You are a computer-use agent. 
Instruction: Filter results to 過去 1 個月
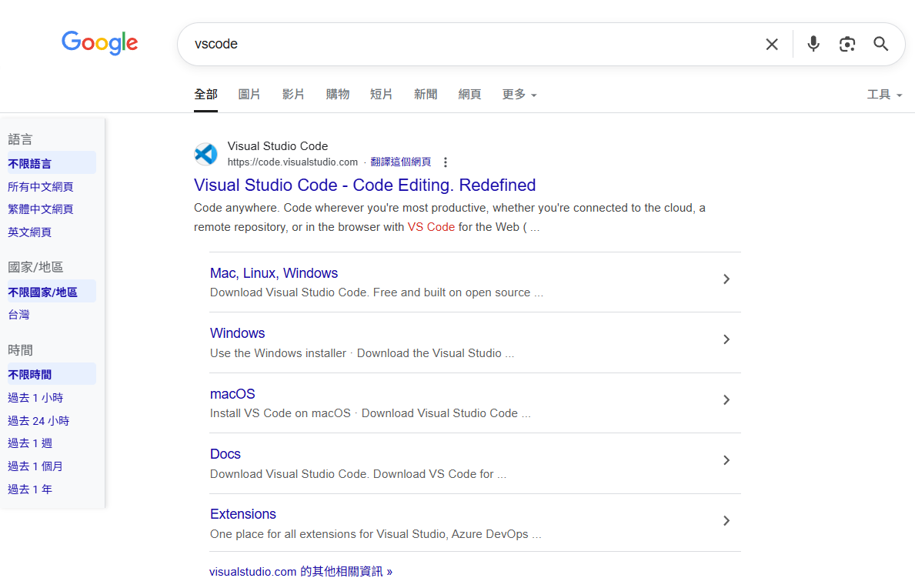35,466
